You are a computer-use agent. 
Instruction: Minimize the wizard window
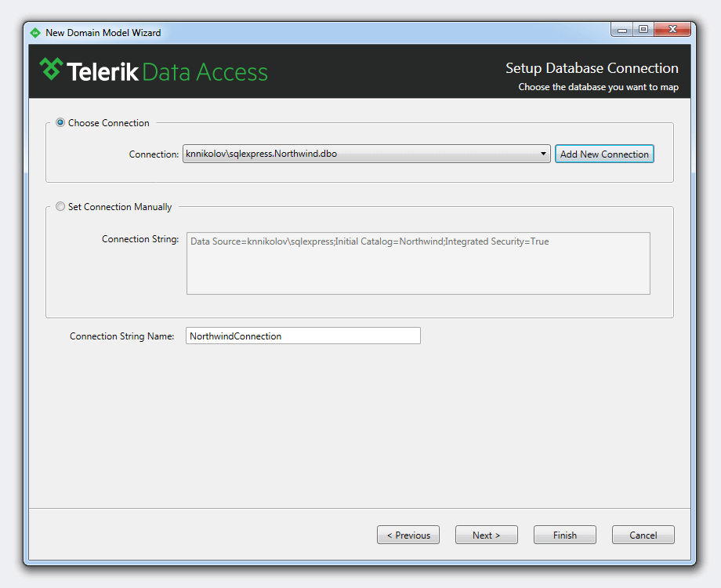[622, 30]
